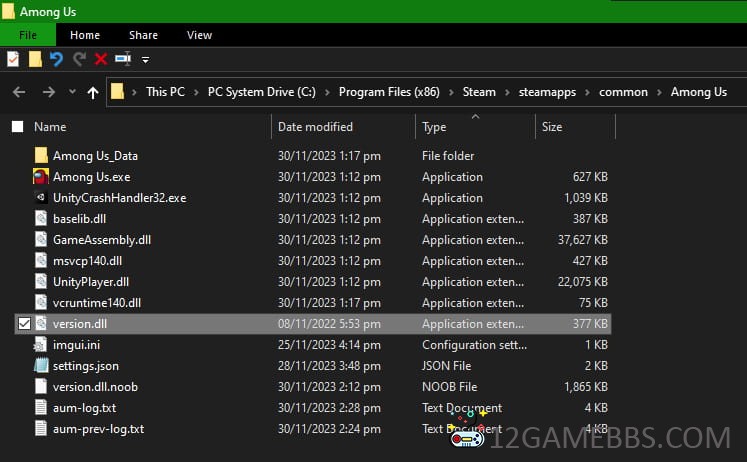Click the blue Undo arrow
This screenshot has height=462, width=747.
click(56, 59)
